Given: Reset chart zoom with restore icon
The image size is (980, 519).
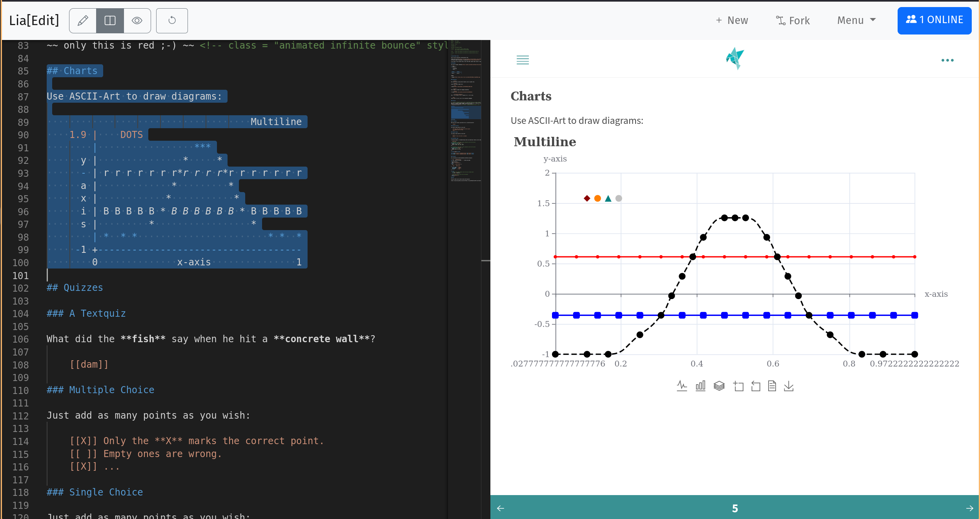Looking at the screenshot, I should (x=756, y=386).
